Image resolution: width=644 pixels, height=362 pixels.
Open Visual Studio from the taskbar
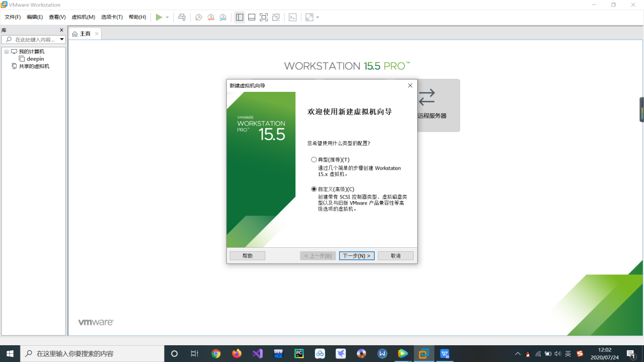(258, 353)
